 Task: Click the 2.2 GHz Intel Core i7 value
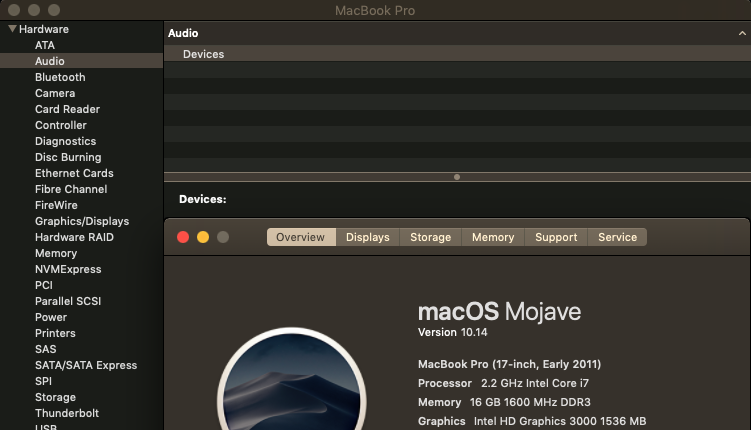pyautogui.click(x=535, y=383)
